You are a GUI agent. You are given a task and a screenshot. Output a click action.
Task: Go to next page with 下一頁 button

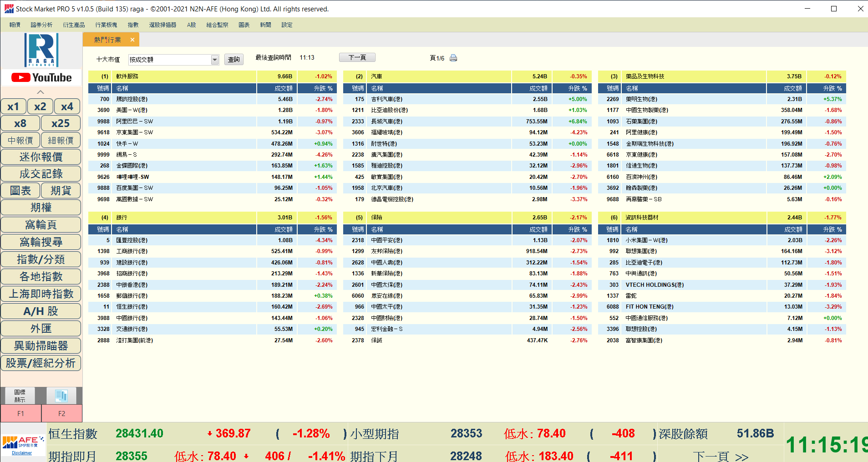click(x=357, y=57)
